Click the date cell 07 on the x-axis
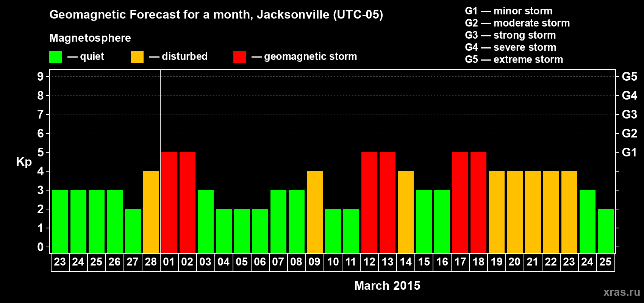Viewport: 644px width, 303px height. [278, 262]
